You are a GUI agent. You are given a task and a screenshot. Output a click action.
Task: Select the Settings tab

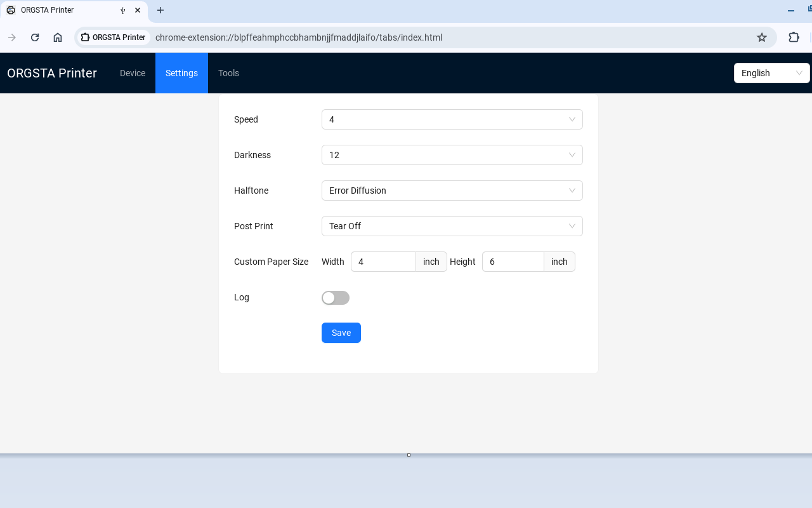tap(181, 73)
